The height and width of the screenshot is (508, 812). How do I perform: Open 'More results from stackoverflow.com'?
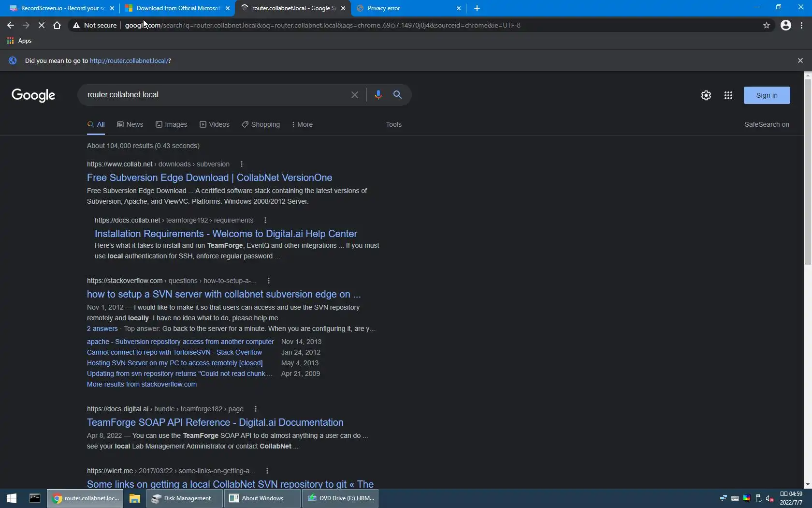[142, 384]
